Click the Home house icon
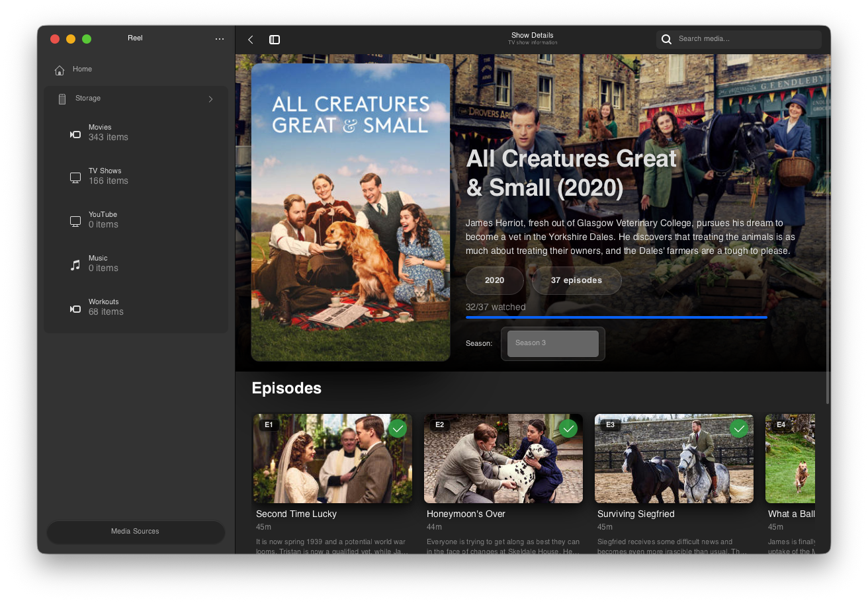 pos(60,70)
